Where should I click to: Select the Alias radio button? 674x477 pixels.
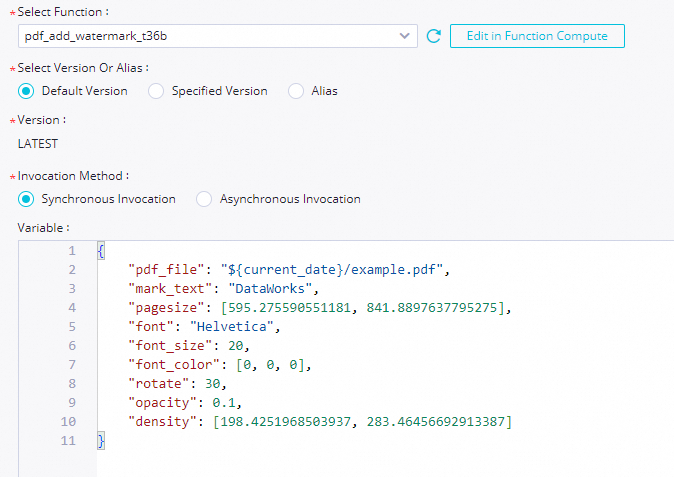pos(296,91)
